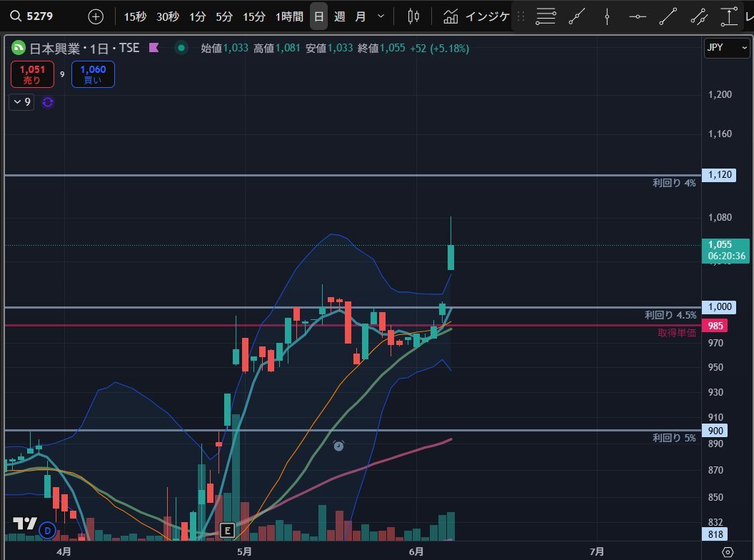Select the 1分 interval
The width and height of the screenshot is (754, 560).
point(198,17)
